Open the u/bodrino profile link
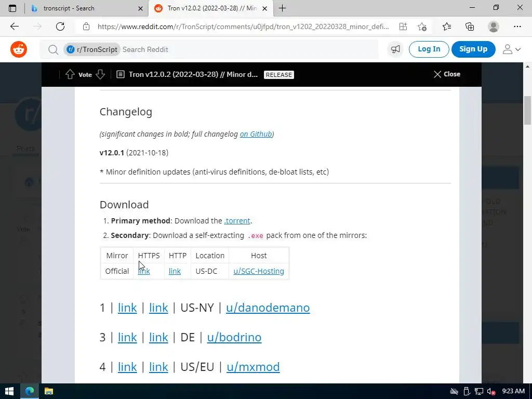Viewport: 532px width, 399px height. pyautogui.click(x=234, y=337)
